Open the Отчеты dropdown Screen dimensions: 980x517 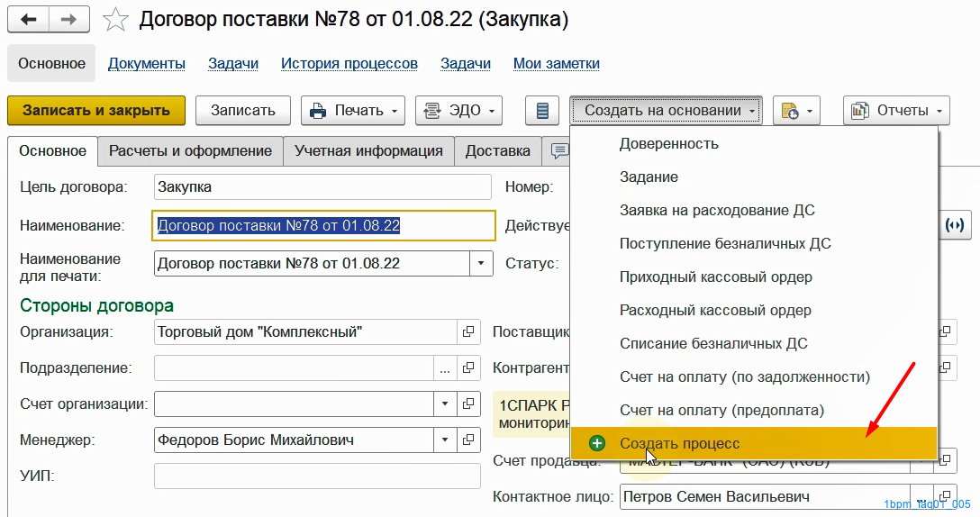pyautogui.click(x=896, y=111)
